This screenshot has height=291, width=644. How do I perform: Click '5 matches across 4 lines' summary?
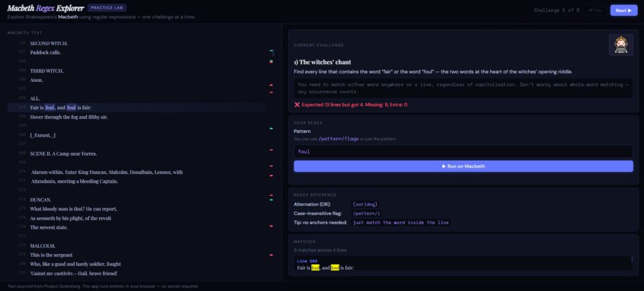click(x=320, y=250)
